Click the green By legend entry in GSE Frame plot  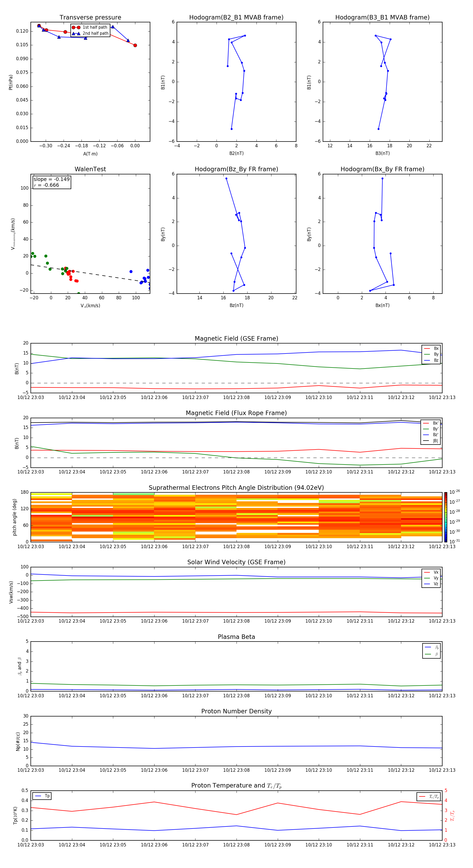[x=431, y=355]
